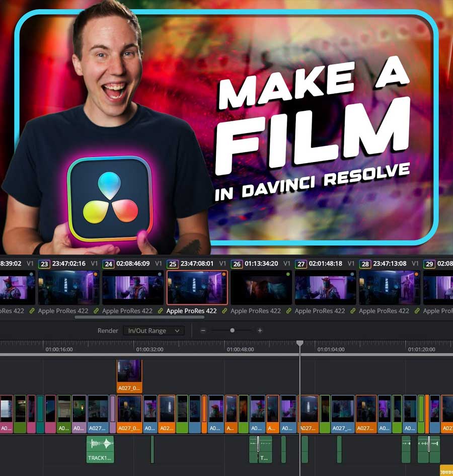Image resolution: width=453 pixels, height=476 pixels.
Task: Click the Render label beside the range dropdown
Action: pyautogui.click(x=108, y=331)
